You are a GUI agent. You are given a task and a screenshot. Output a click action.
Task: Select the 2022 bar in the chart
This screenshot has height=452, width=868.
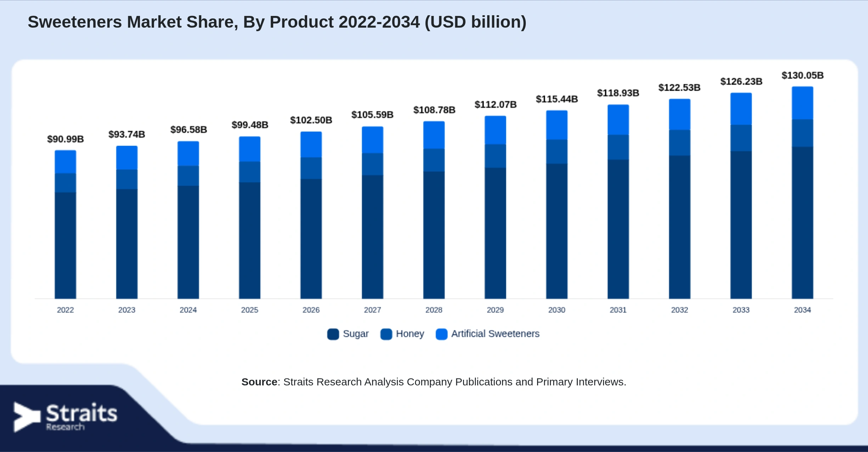[x=66, y=225]
